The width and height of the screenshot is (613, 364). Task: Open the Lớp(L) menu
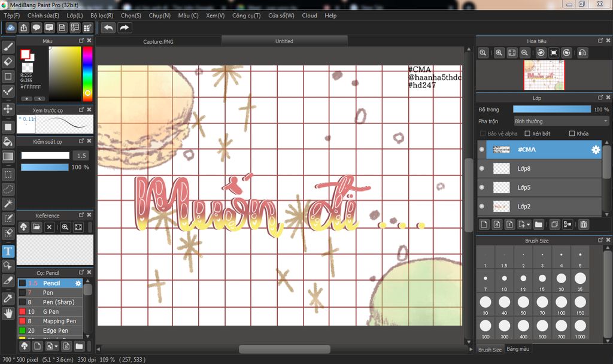[x=75, y=16]
